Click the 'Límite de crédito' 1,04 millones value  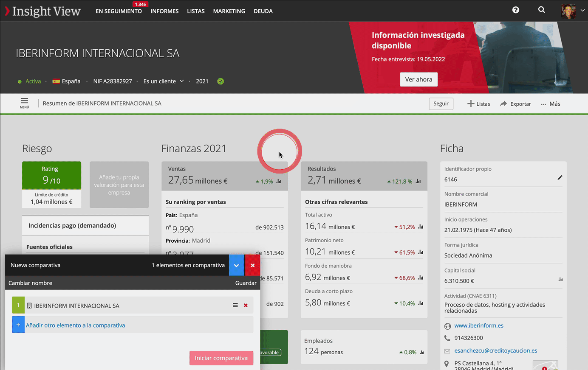coord(51,202)
